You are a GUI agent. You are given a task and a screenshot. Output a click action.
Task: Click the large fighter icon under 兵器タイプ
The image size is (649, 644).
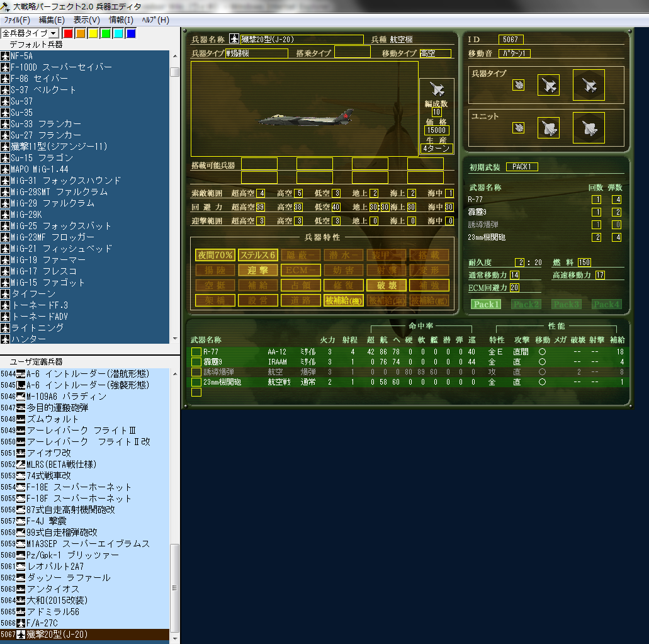click(589, 85)
